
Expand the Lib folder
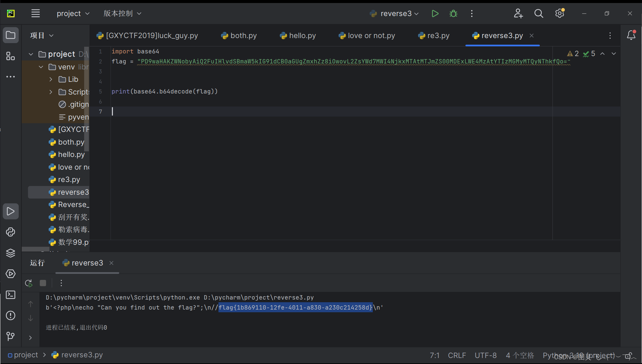[51, 79]
